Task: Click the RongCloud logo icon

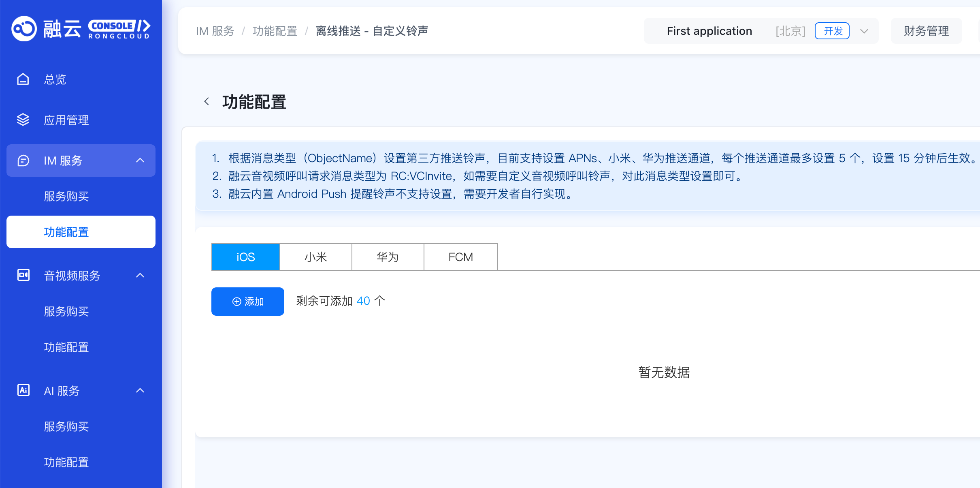Action: pyautogui.click(x=24, y=29)
